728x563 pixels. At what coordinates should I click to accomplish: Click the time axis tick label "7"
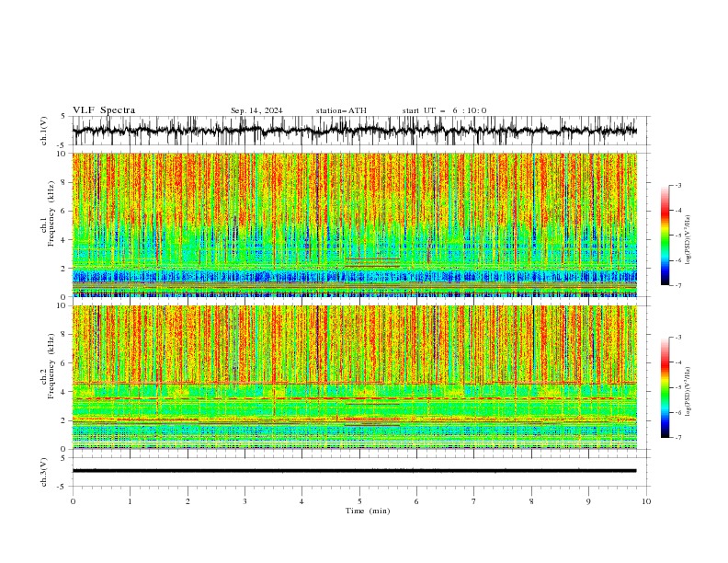(x=474, y=501)
